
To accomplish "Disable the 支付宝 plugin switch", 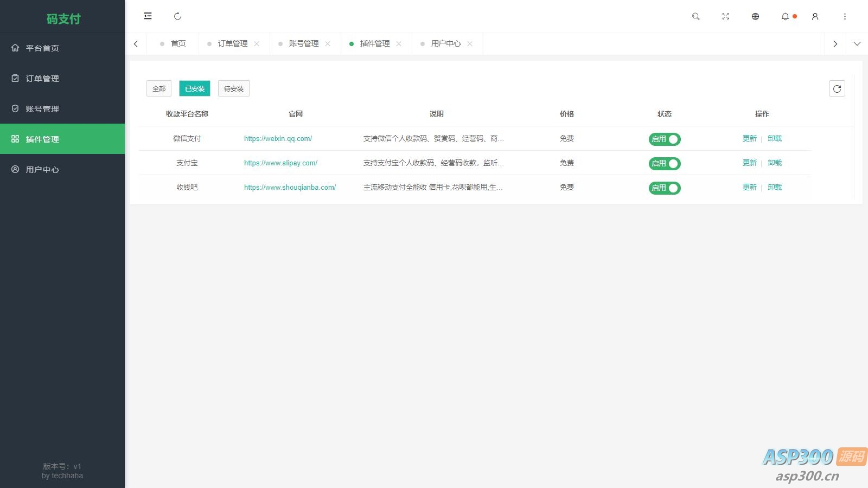I will pyautogui.click(x=665, y=164).
